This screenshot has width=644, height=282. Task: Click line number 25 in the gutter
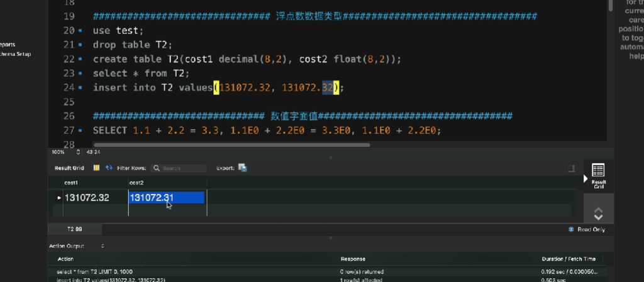point(69,101)
